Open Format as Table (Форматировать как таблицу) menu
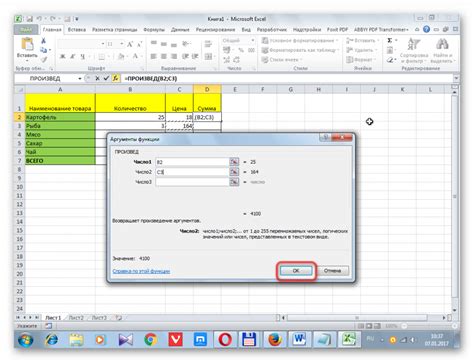 [x=299, y=50]
